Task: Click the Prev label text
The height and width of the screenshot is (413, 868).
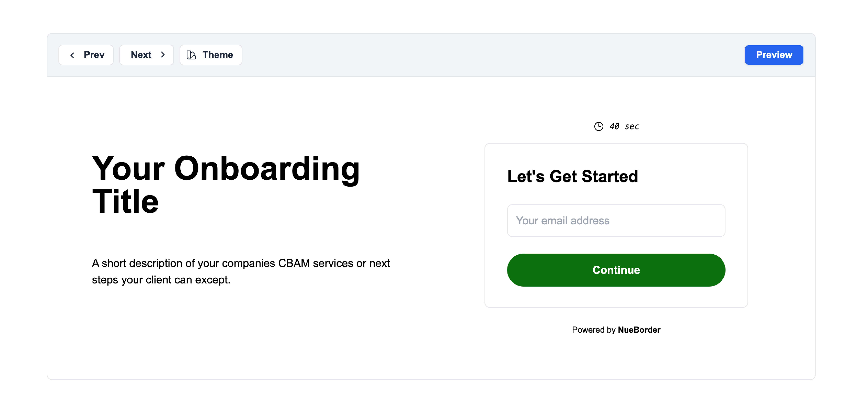Action: pos(94,55)
